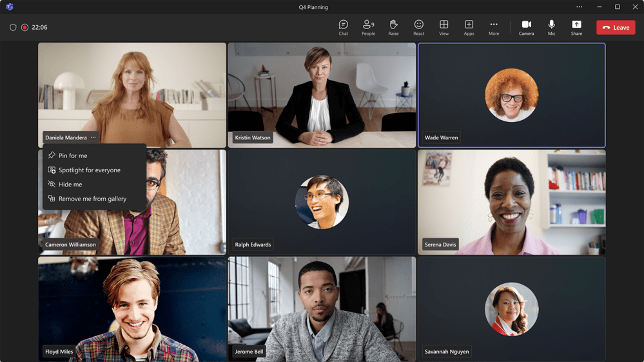Choose Pin for me option
This screenshot has height=362, width=644.
pos(73,156)
